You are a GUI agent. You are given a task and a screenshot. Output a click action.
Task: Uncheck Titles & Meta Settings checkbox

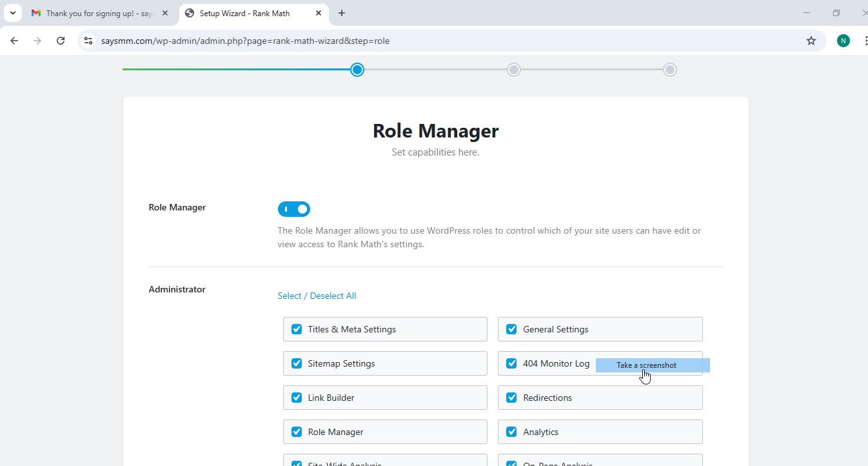coord(297,329)
